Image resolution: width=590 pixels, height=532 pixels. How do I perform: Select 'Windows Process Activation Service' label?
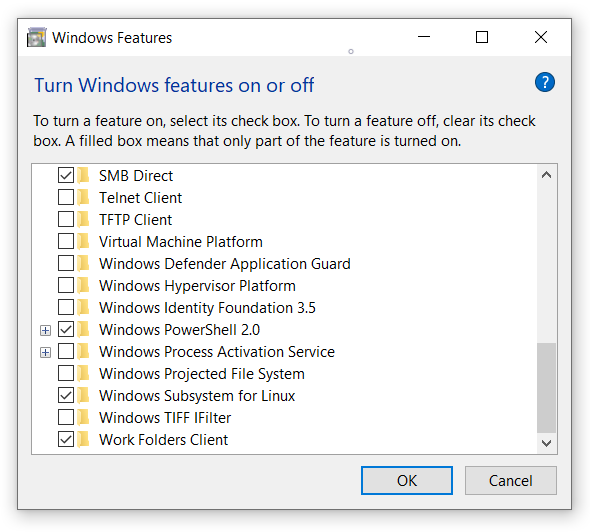[x=217, y=352]
